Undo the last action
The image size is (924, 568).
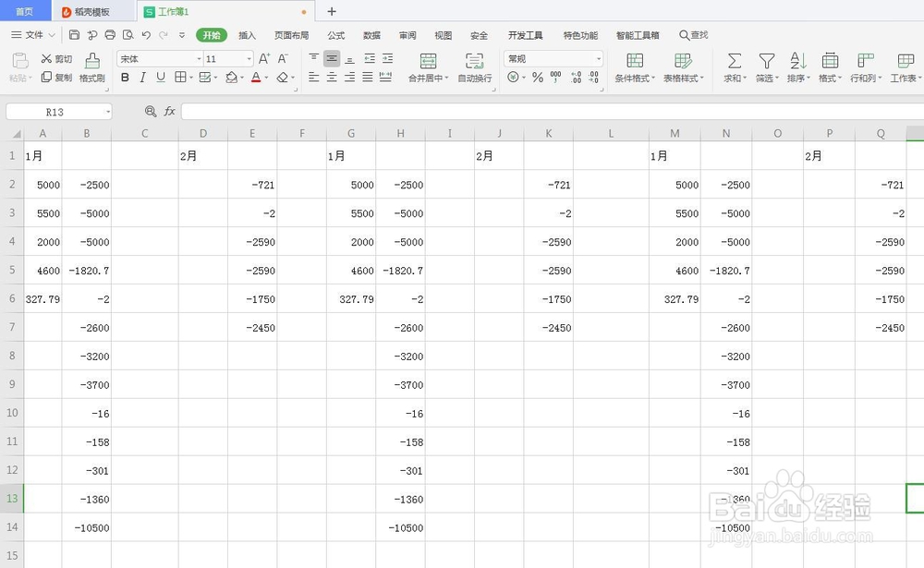tap(146, 35)
